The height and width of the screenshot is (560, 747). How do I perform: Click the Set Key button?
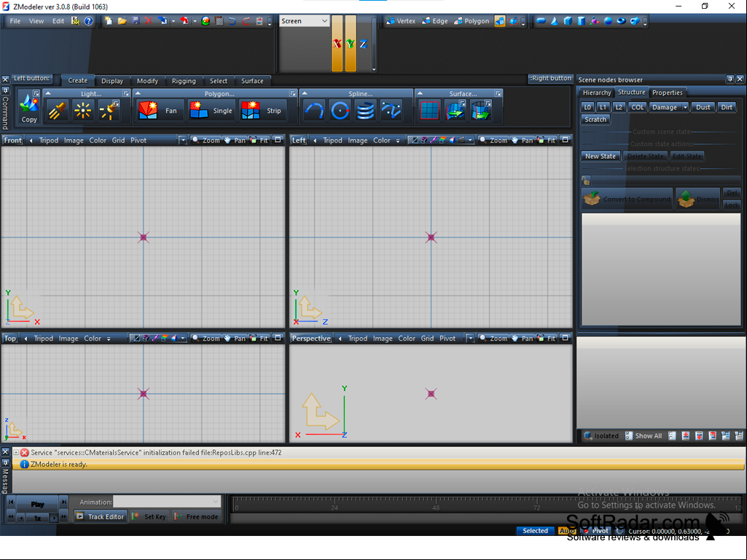tap(149, 516)
